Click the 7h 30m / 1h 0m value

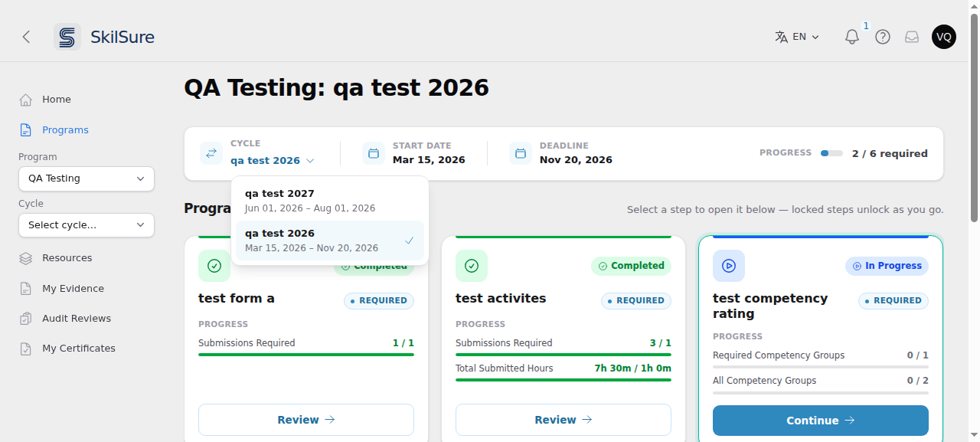[633, 368]
